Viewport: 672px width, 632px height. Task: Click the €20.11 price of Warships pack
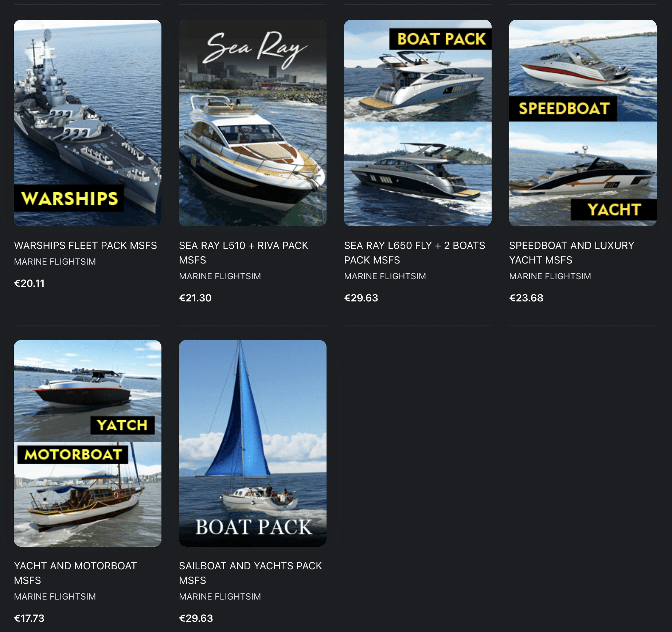[x=29, y=283]
